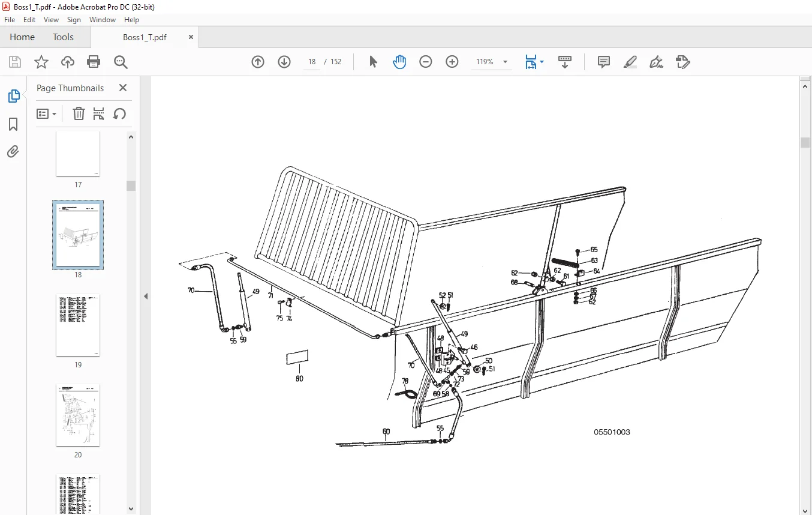
Task: Click the thumbnail panel scrollbar handle
Action: click(131, 185)
